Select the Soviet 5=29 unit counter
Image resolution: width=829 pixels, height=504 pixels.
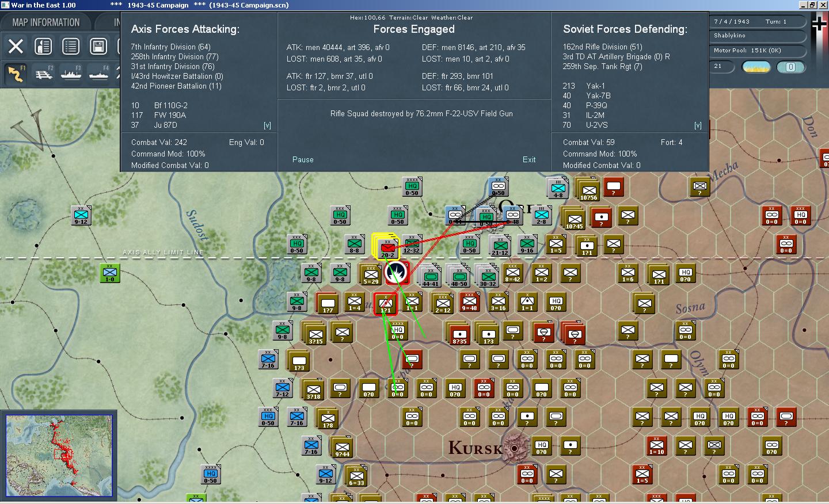point(370,274)
